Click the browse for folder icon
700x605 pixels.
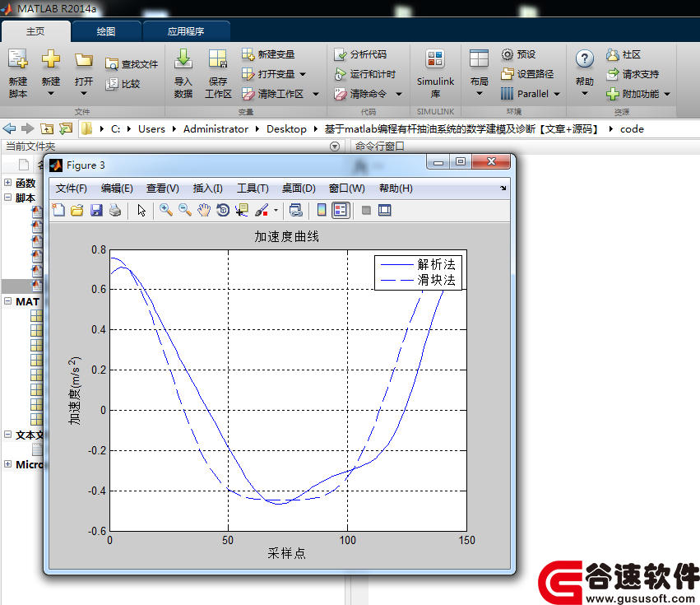(66, 129)
